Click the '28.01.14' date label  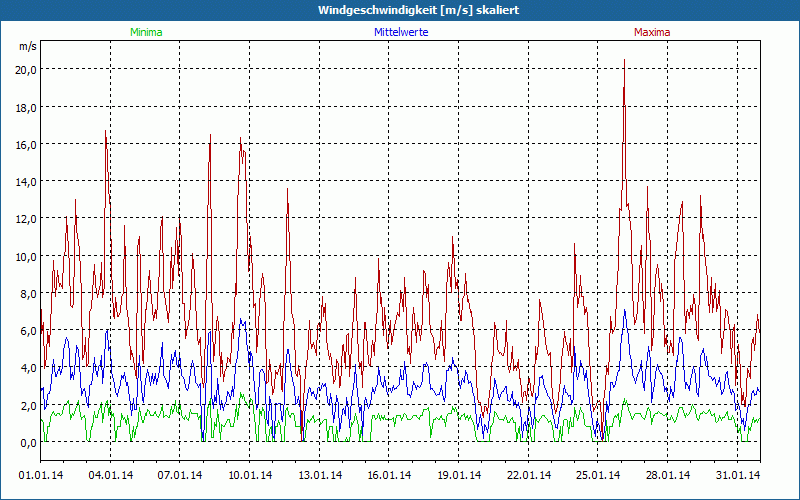click(668, 475)
